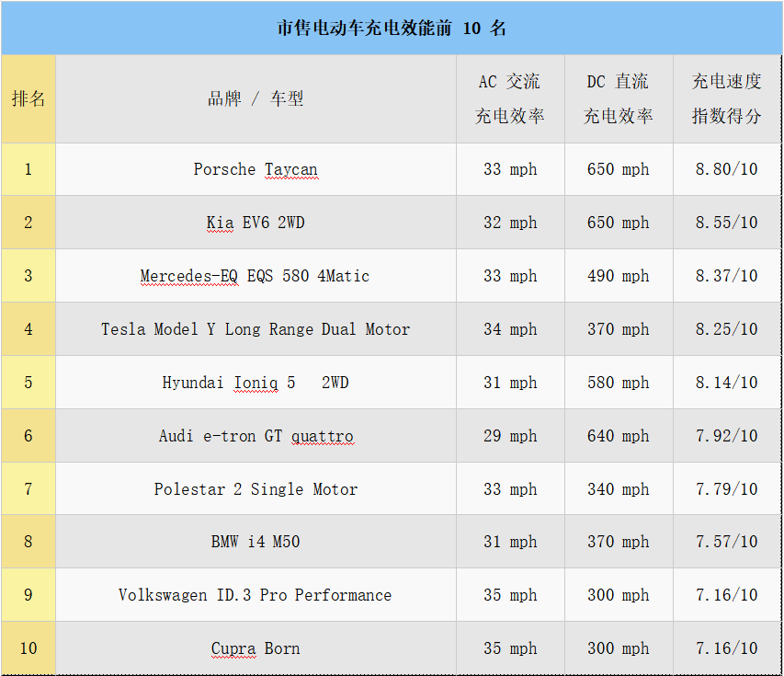Click the title 市售电动车充电效能前 10 名
The width and height of the screenshot is (784, 676).
tap(392, 28)
